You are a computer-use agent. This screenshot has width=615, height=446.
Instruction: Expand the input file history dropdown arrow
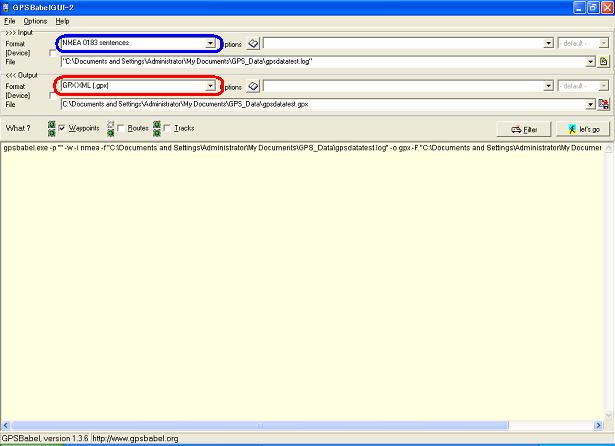(590, 62)
